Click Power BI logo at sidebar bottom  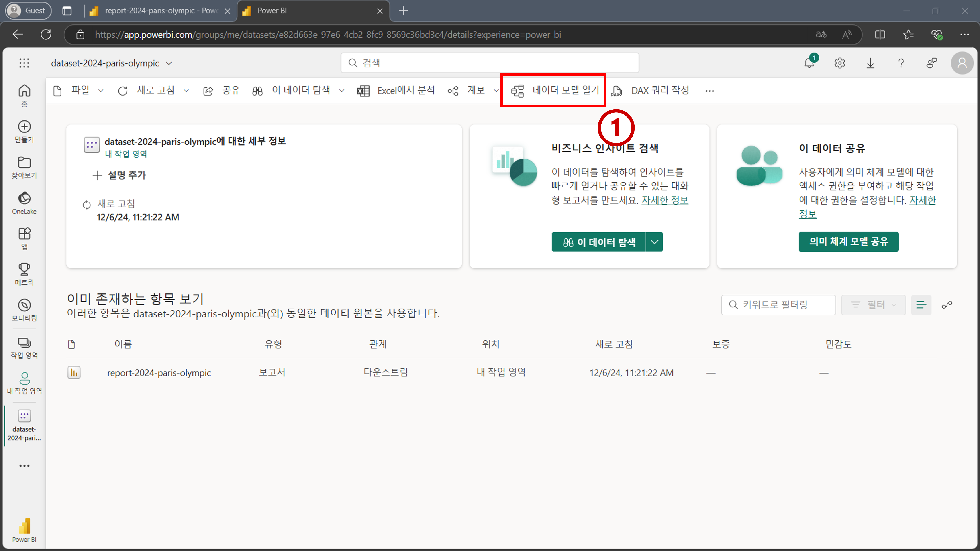tap(24, 530)
